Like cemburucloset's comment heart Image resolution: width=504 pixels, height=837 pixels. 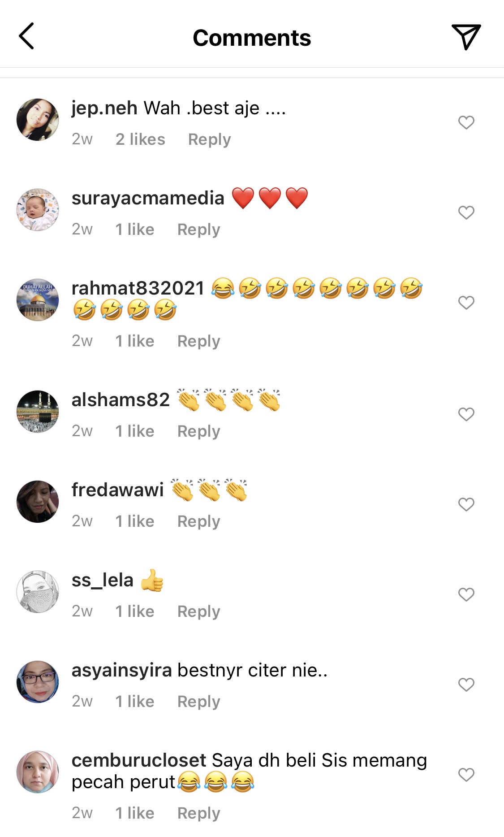pyautogui.click(x=466, y=775)
